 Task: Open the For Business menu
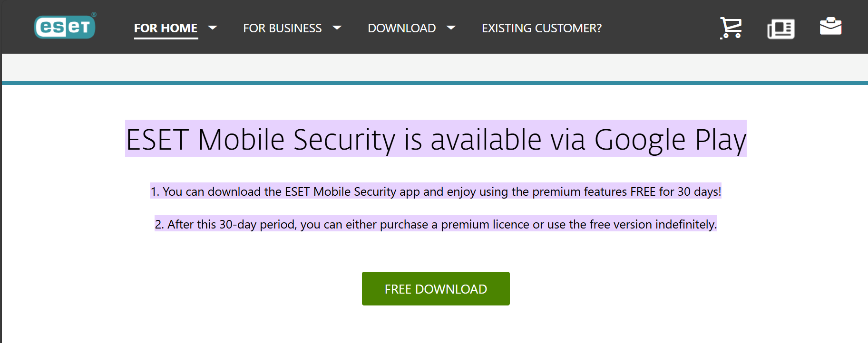point(282,28)
